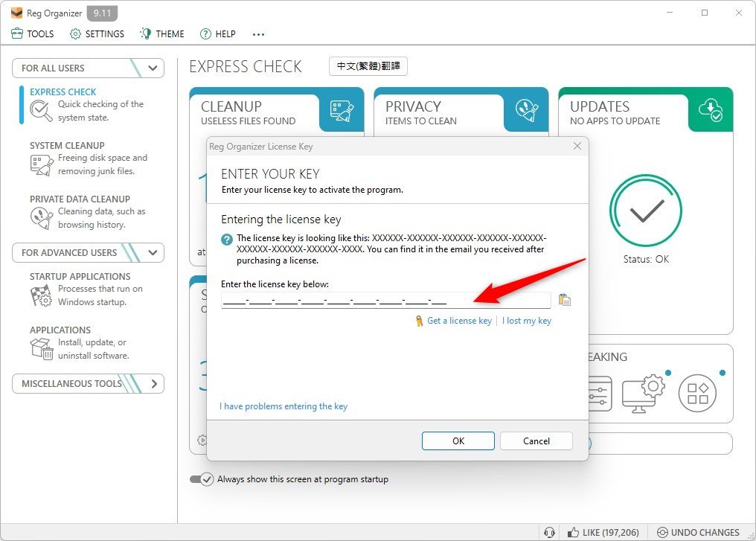Open the three-dots overflow menu
Screen dimensions: 756x541
point(258,34)
